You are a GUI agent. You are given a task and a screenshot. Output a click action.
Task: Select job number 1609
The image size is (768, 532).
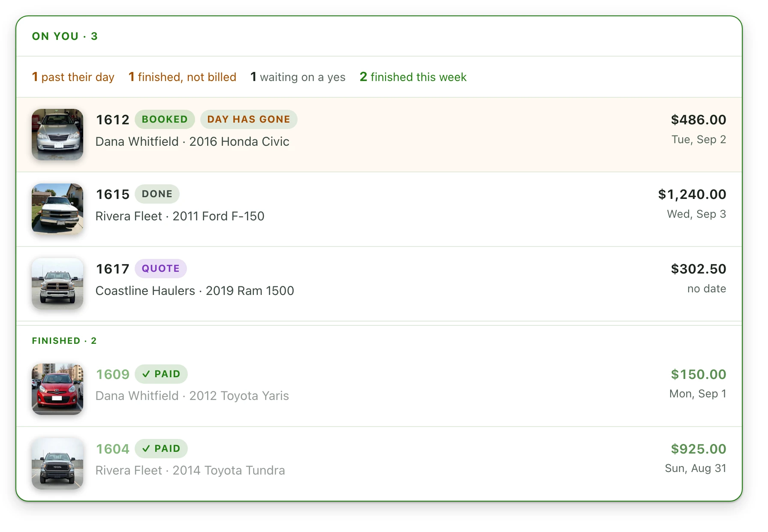[113, 374]
